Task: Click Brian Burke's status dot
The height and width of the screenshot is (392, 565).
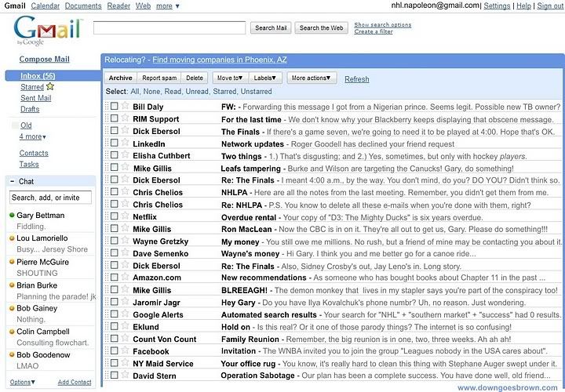Action: tap(12, 285)
